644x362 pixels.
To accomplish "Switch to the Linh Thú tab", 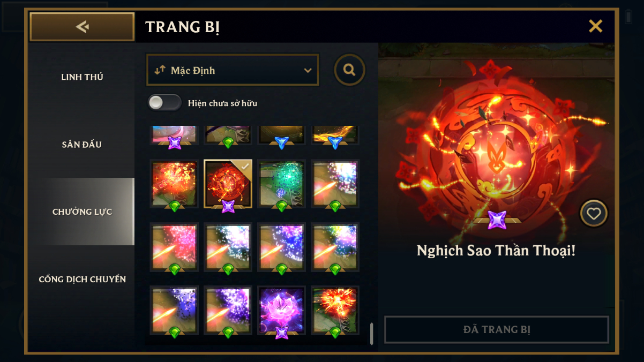I will click(82, 77).
